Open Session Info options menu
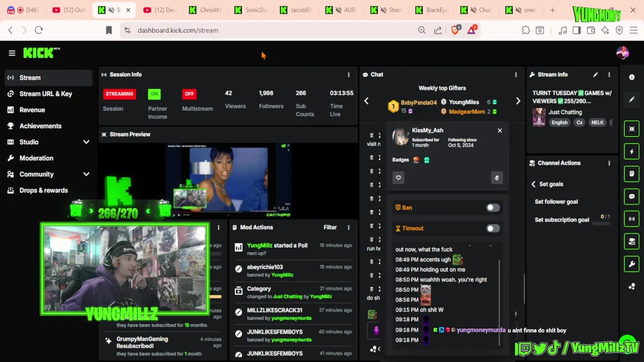The image size is (644, 362). [349, 74]
